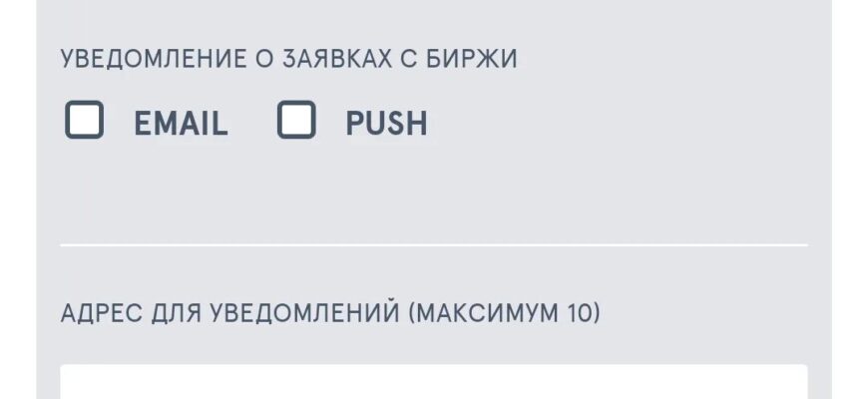Click the 'Уведомление о заявках с биржи' heading
Viewport: 868px width, 399px height.
(x=288, y=59)
